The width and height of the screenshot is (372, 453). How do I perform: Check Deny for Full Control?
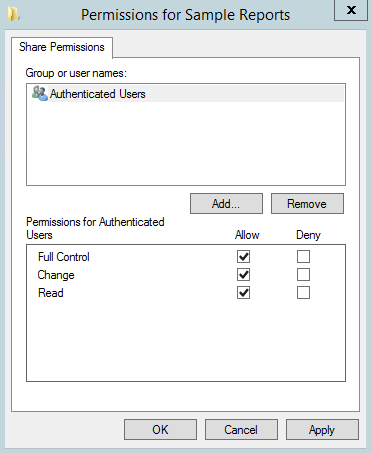[303, 257]
